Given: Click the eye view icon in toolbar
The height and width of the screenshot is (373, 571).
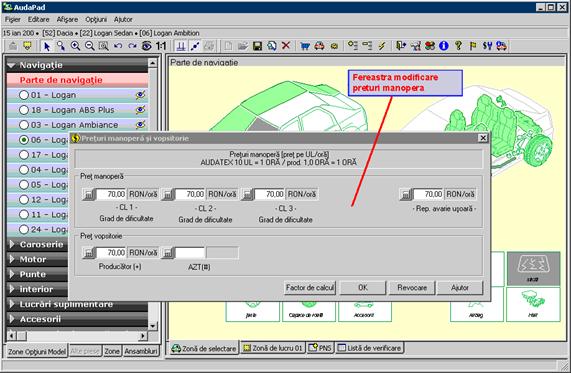Looking at the screenshot, I should (146, 46).
